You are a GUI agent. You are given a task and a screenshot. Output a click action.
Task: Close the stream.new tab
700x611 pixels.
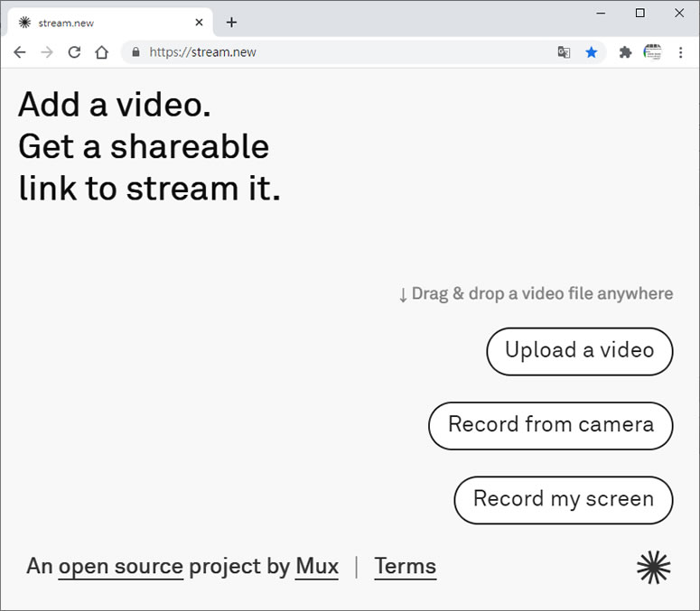[199, 23]
